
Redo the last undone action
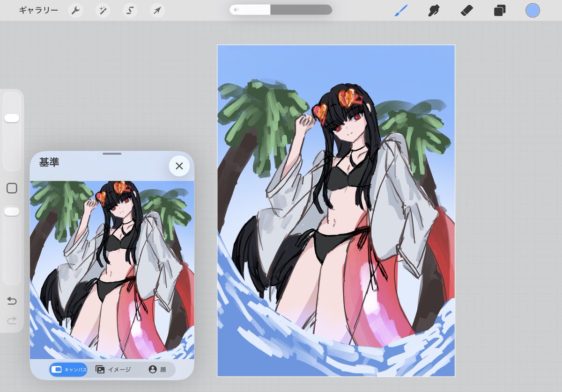coord(12,320)
